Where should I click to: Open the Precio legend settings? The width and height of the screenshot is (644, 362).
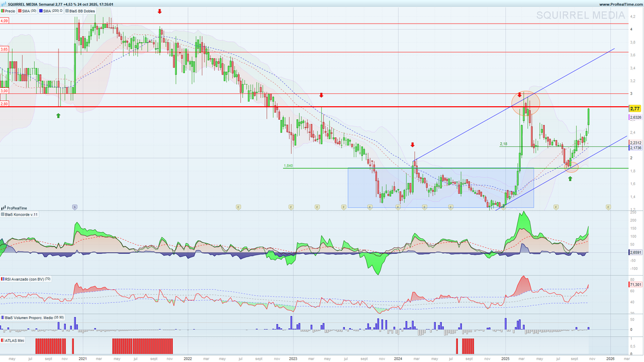9,11
